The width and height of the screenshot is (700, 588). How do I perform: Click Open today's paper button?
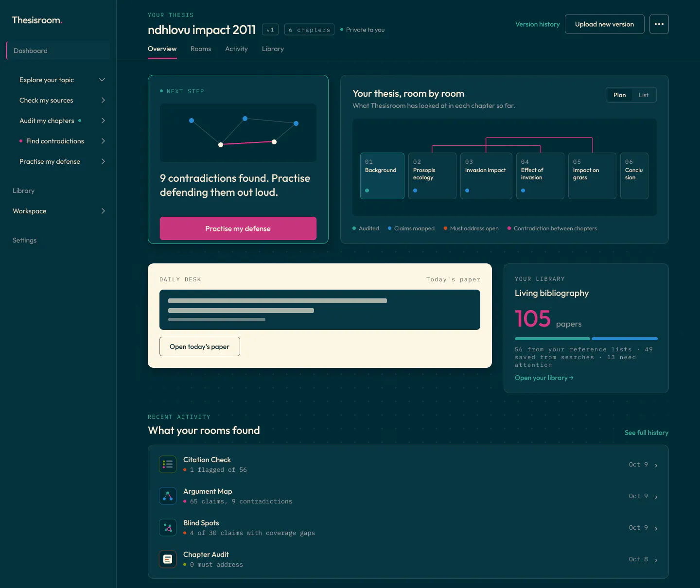point(200,346)
